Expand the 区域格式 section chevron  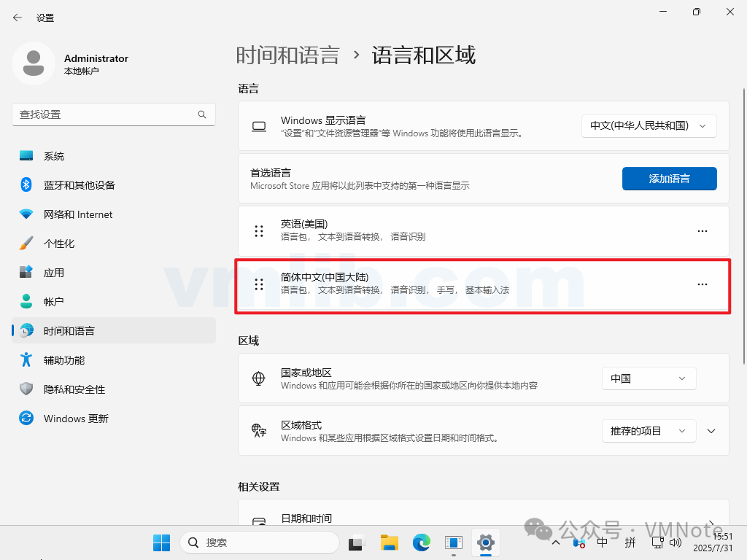tap(711, 431)
